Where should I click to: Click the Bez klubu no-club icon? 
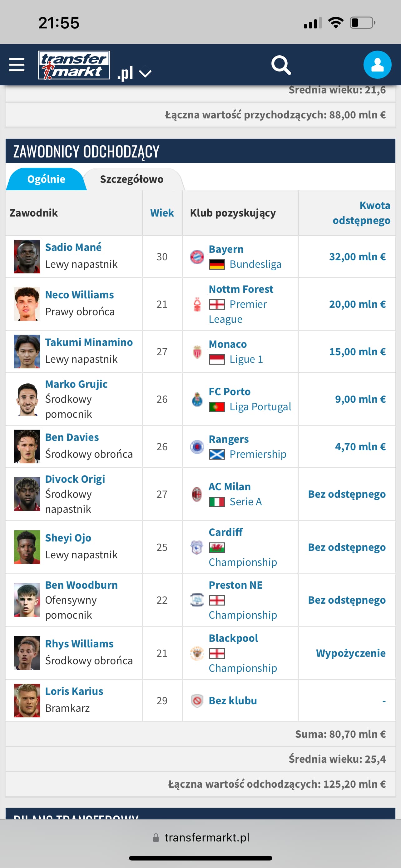coord(197,701)
